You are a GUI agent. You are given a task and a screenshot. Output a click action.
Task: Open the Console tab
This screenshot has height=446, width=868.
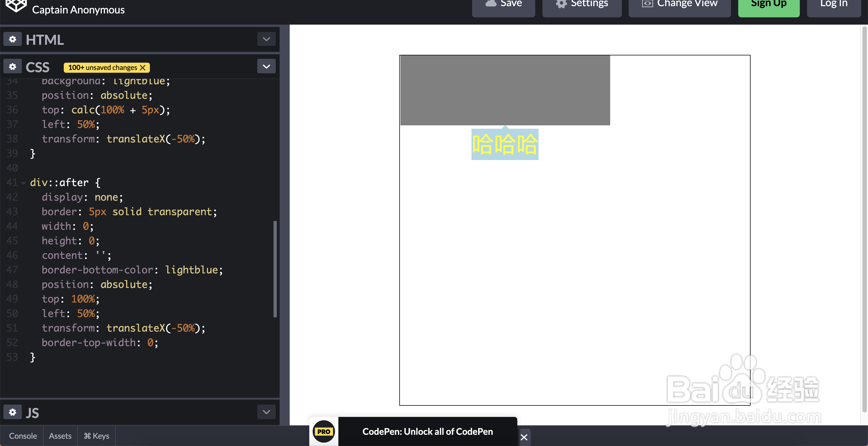tap(23, 436)
